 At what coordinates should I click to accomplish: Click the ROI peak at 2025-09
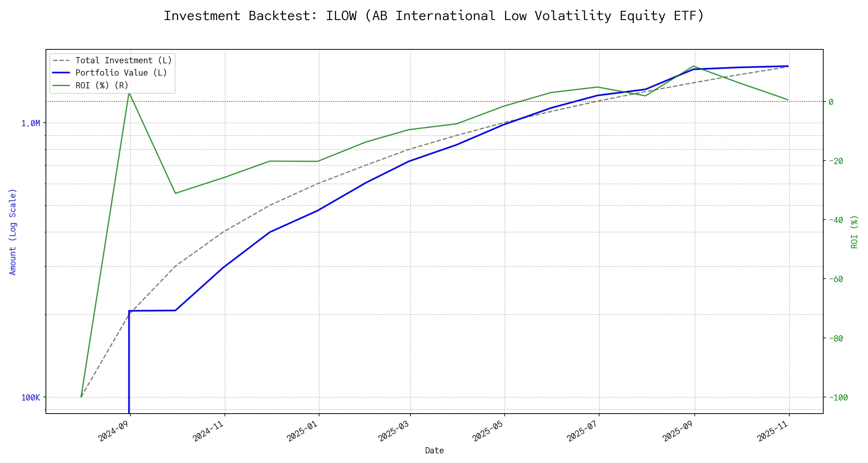click(694, 66)
